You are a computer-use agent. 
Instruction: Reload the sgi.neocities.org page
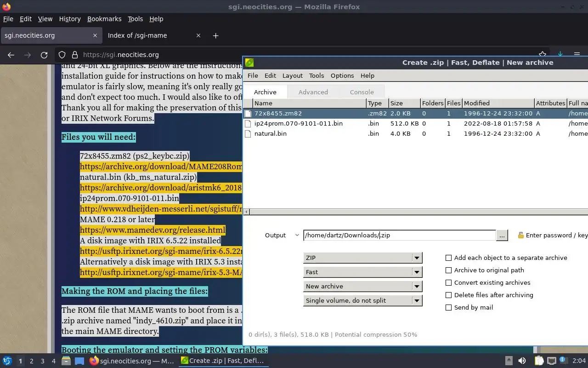point(44,55)
